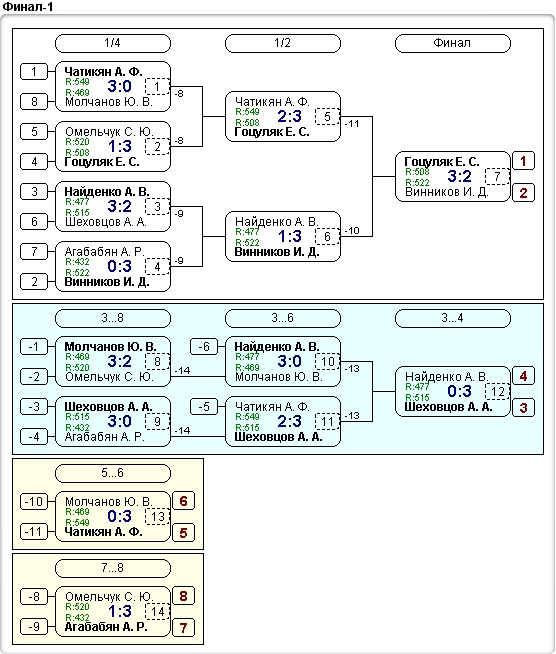Select the 3...6 round header
This screenshot has height=654, width=556.
(x=282, y=318)
